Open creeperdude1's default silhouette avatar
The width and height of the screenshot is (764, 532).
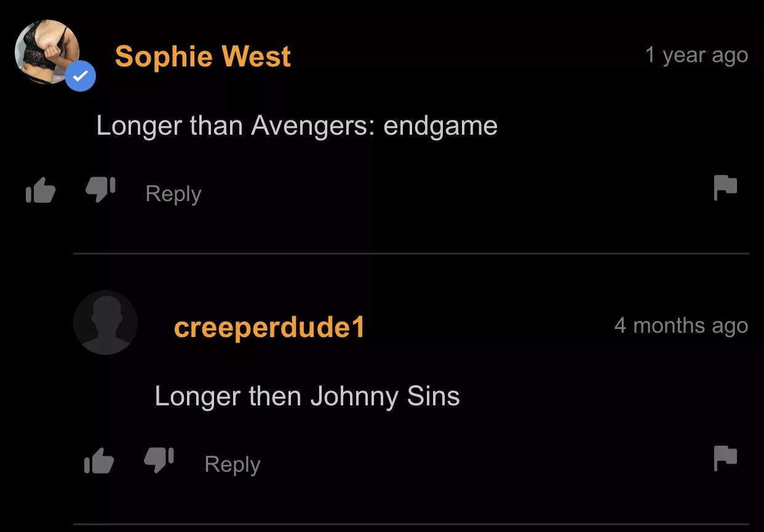pyautogui.click(x=105, y=322)
